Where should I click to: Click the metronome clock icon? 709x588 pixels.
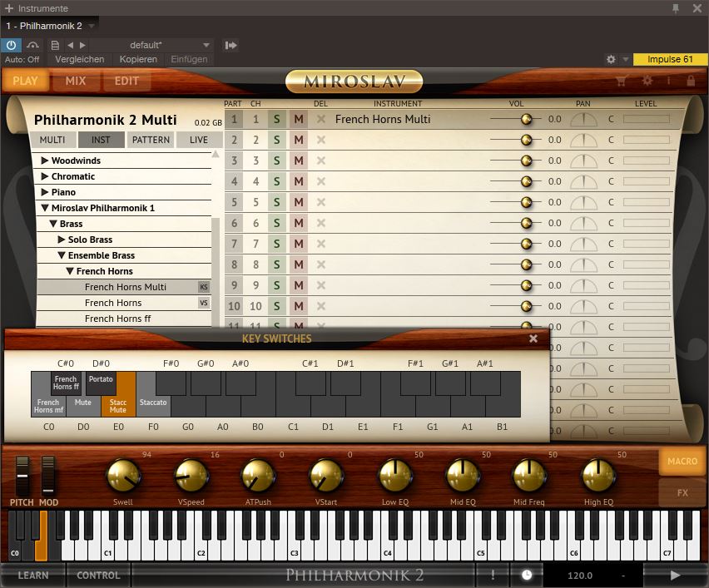pos(527,575)
